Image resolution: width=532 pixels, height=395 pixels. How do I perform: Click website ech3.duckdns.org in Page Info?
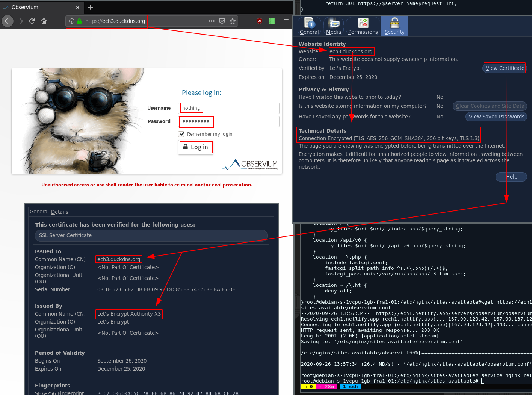(x=351, y=51)
